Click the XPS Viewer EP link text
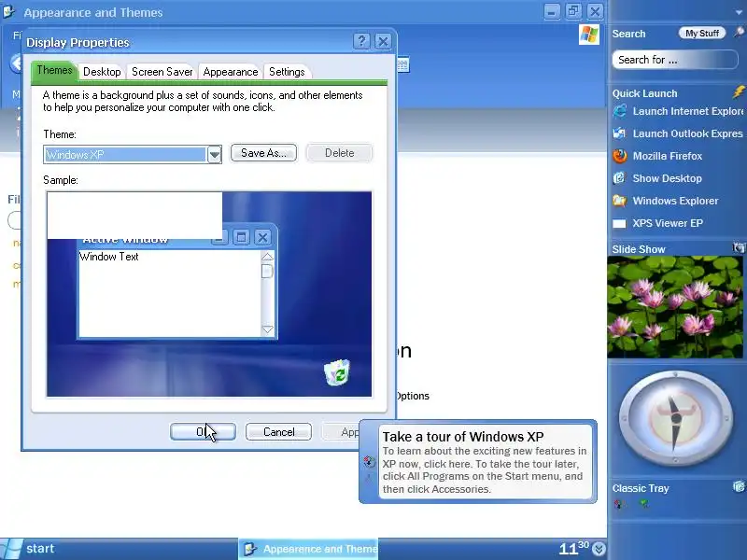This screenshot has width=747, height=560. pos(668,223)
